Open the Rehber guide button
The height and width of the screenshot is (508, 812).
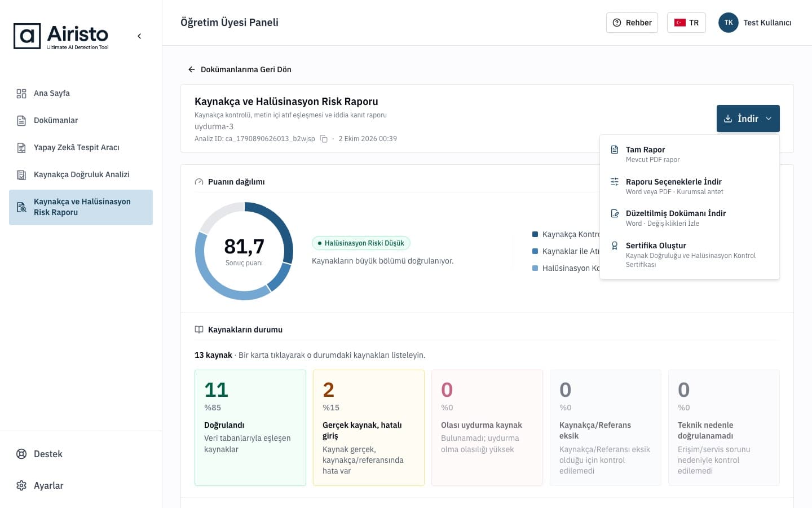coord(632,23)
